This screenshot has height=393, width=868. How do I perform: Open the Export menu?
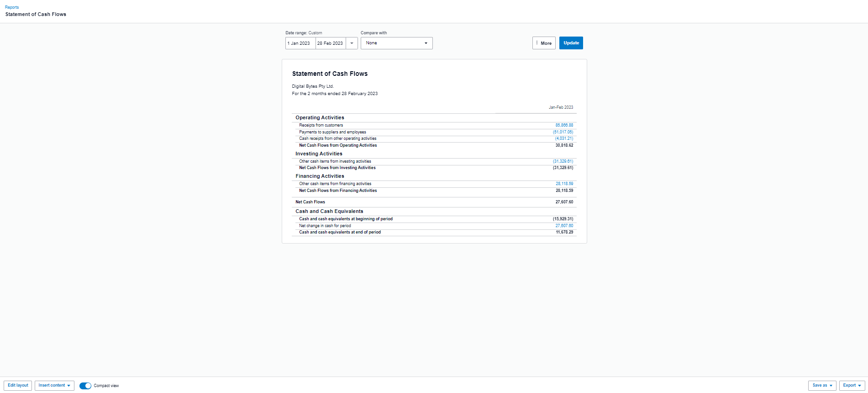852,386
